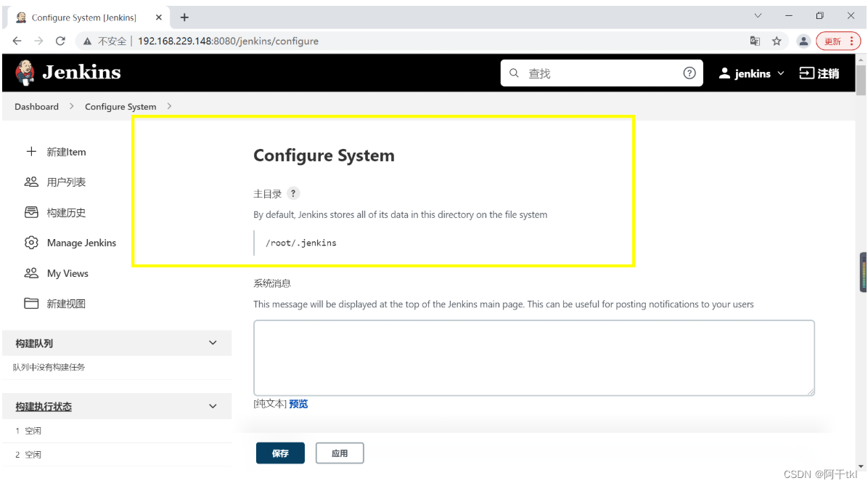
Task: Click the gear icon for Manage Jenkins
Action: point(31,243)
